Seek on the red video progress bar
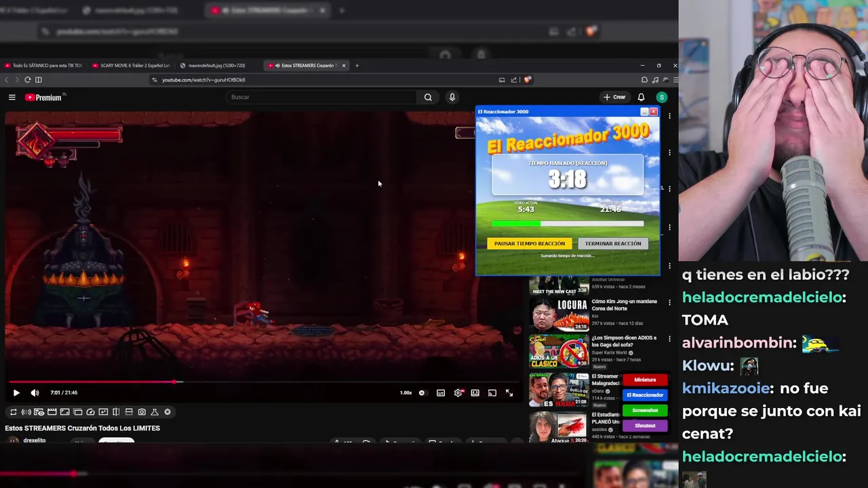The width and height of the screenshot is (868, 488). tap(264, 382)
